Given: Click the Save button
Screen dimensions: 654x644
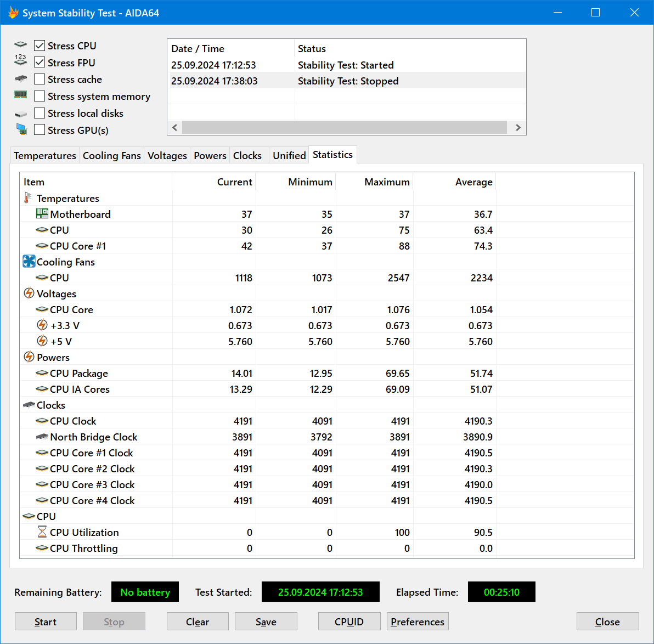Looking at the screenshot, I should coord(266,622).
